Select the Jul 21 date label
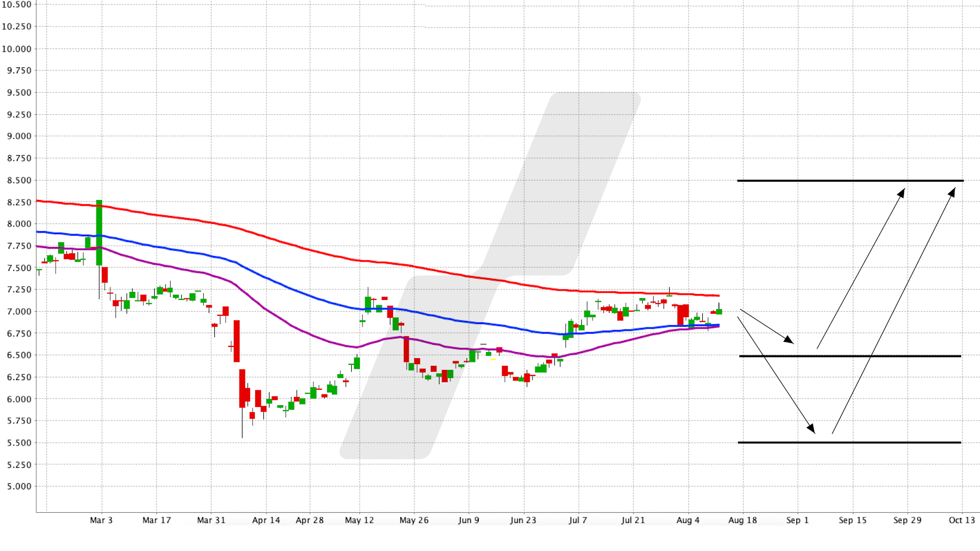The height and width of the screenshot is (551, 980). pos(633,520)
